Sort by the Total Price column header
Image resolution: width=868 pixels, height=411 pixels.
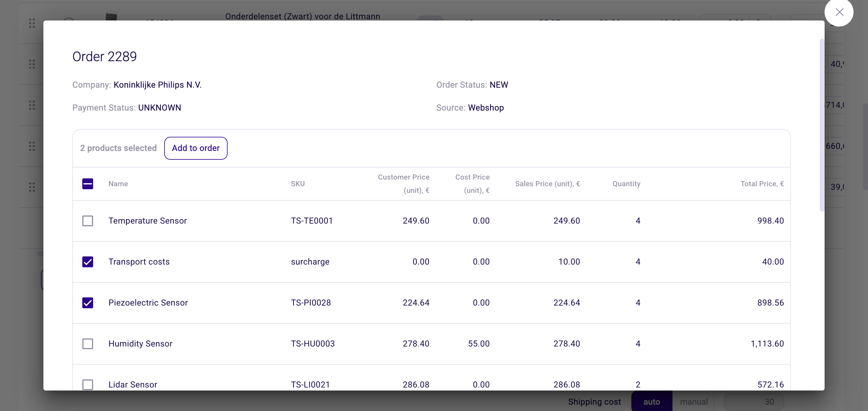pos(762,184)
